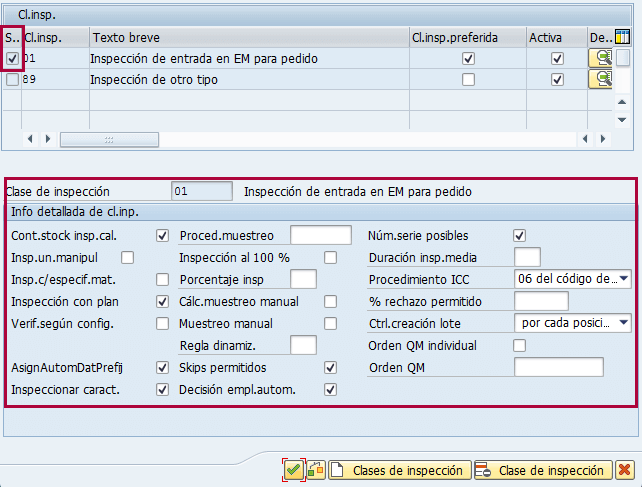This screenshot has height=487, width=642.
Task: Open details icon for inspection class 01
Action: [x=600, y=58]
